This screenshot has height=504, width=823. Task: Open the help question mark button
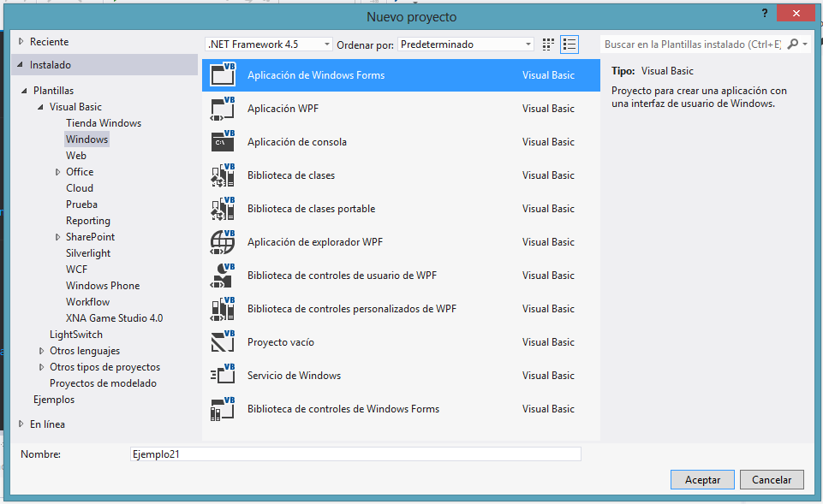click(x=765, y=13)
